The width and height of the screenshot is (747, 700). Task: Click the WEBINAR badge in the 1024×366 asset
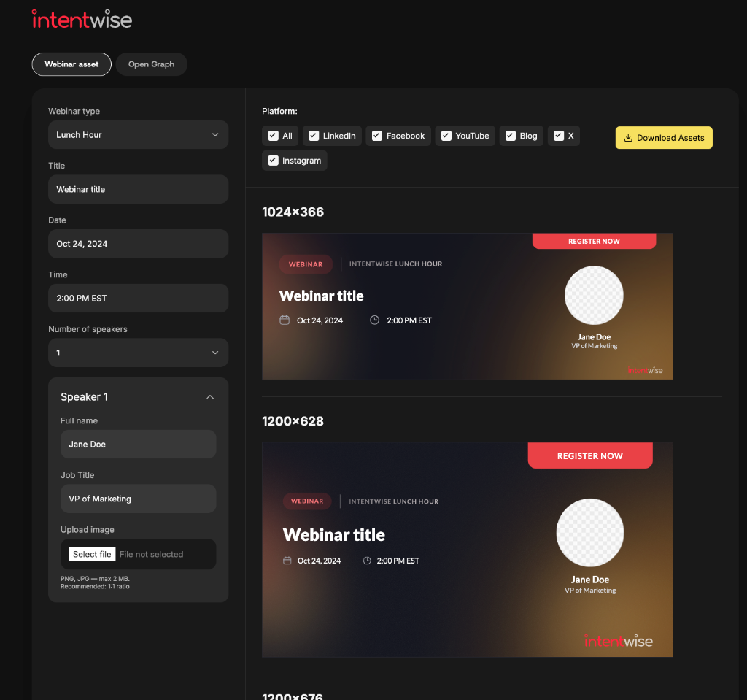(305, 264)
